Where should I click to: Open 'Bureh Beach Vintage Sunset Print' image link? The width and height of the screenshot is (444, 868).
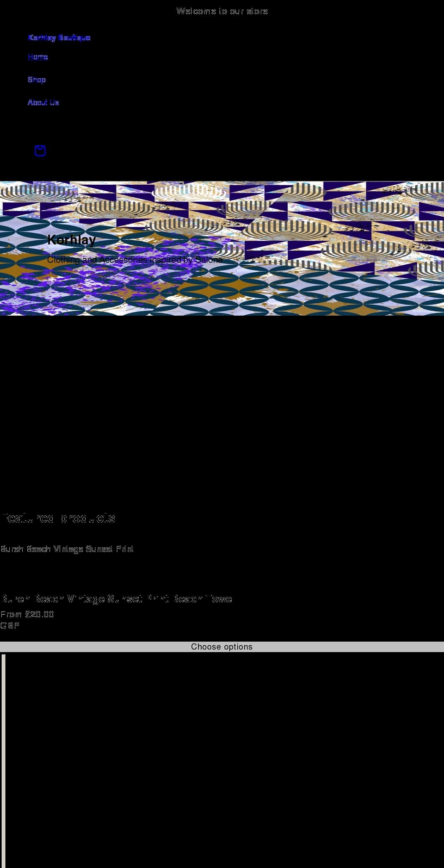click(67, 549)
